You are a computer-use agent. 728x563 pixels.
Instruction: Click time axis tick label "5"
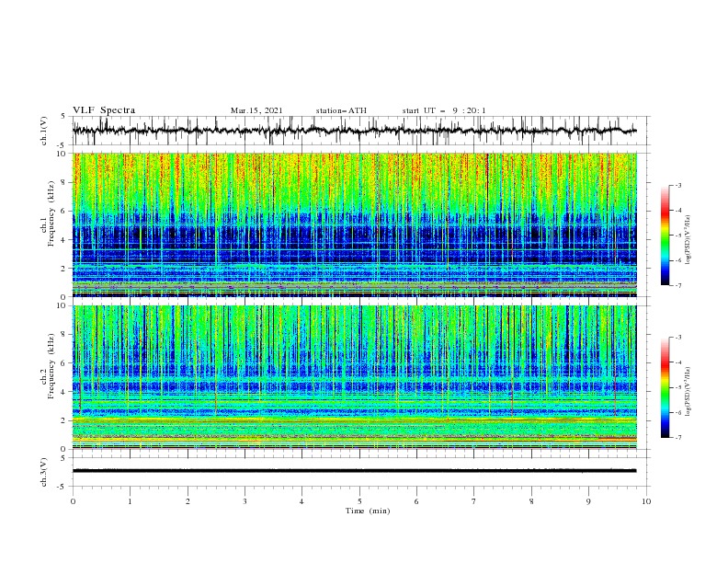point(359,501)
